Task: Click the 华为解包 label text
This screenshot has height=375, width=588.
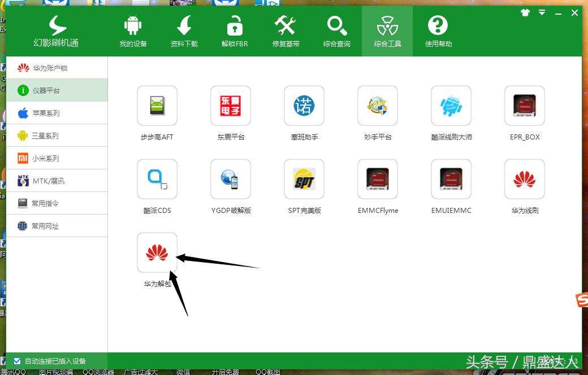Action: pos(157,284)
